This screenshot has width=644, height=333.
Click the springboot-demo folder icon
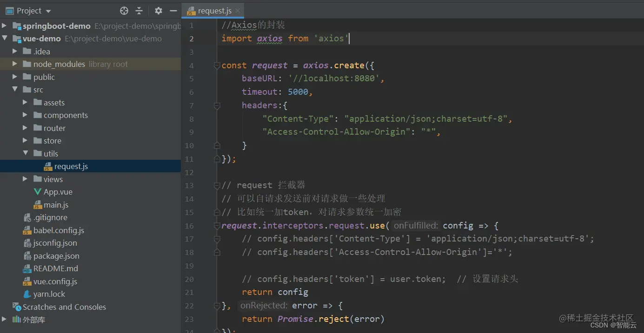(x=17, y=26)
